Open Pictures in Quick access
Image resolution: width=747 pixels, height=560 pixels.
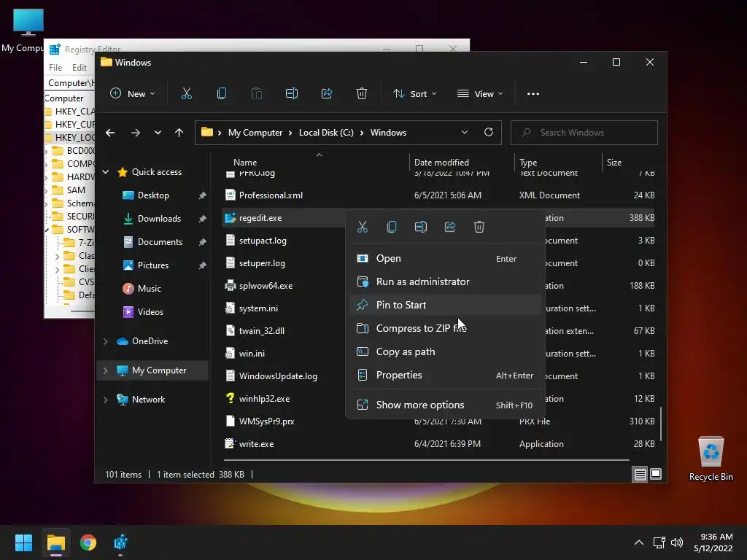(153, 265)
